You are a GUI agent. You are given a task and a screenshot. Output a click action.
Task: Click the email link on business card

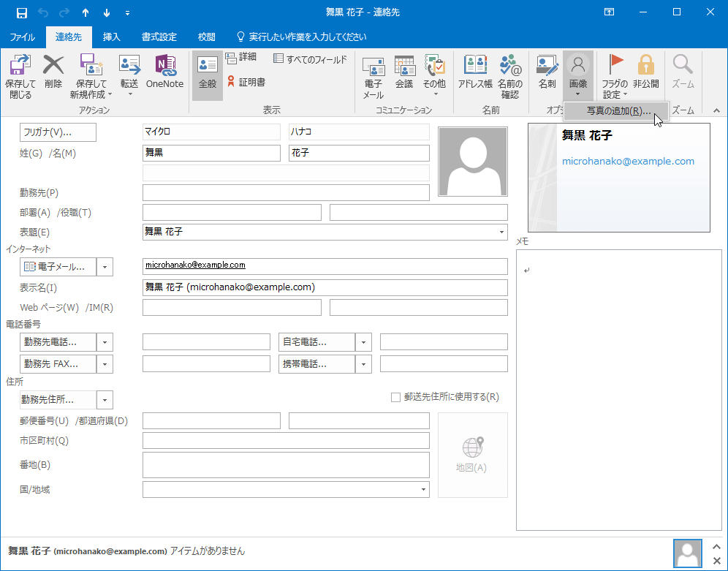(x=628, y=161)
